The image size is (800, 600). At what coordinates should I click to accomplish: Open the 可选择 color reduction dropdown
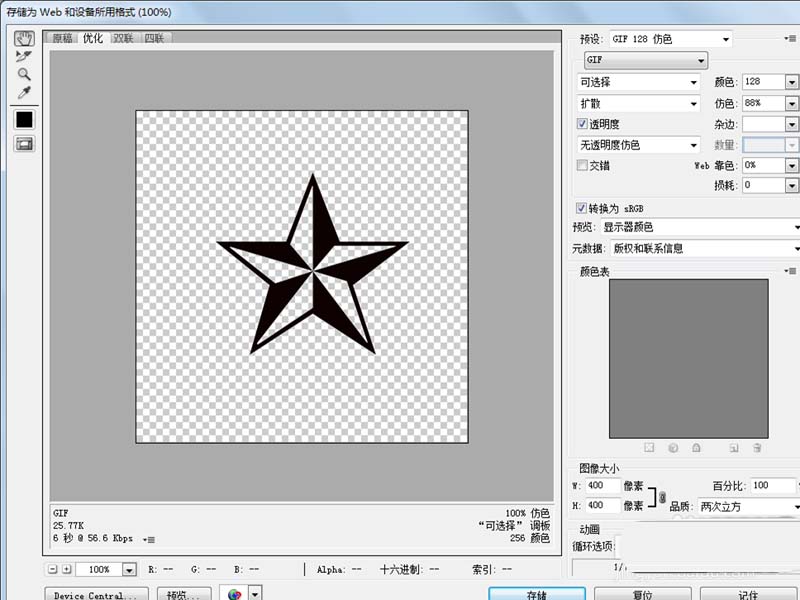click(x=638, y=82)
